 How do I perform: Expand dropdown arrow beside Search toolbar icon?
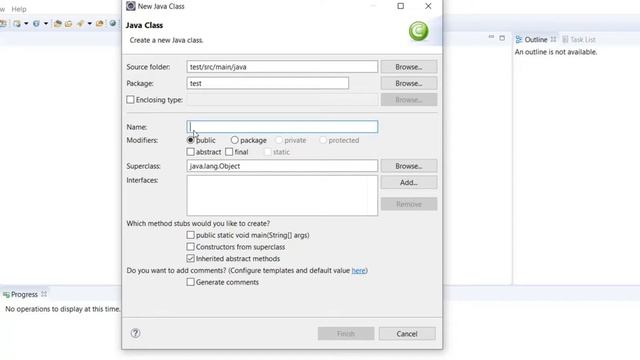89,24
